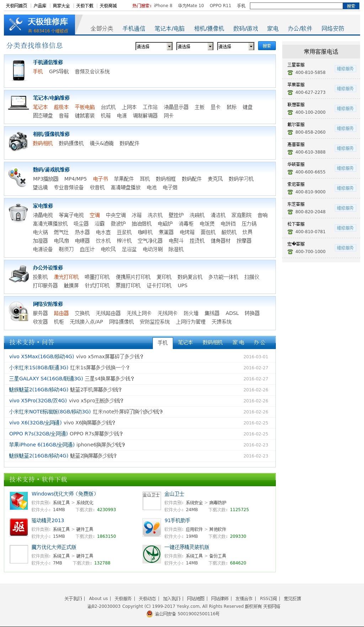Select the 手机通信 navigation tab
Image resolution: width=364 pixels, height=627 pixels.
coord(134,28)
